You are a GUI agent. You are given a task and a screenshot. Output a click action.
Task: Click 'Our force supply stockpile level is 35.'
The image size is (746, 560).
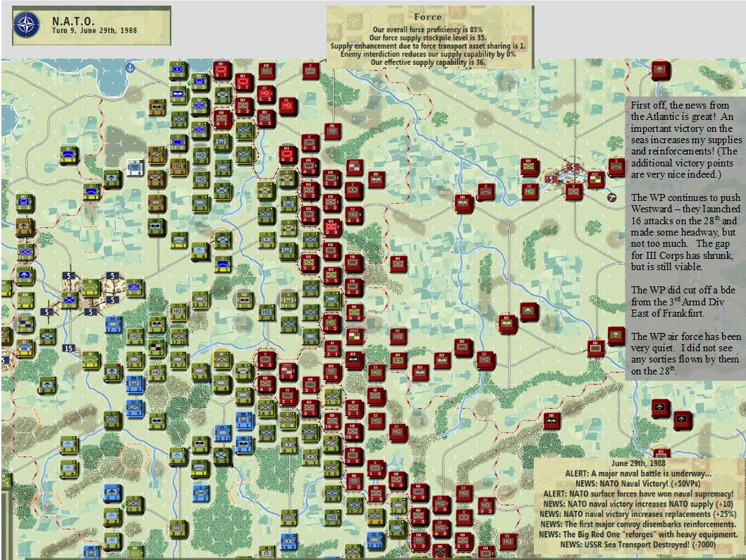pyautogui.click(x=428, y=38)
